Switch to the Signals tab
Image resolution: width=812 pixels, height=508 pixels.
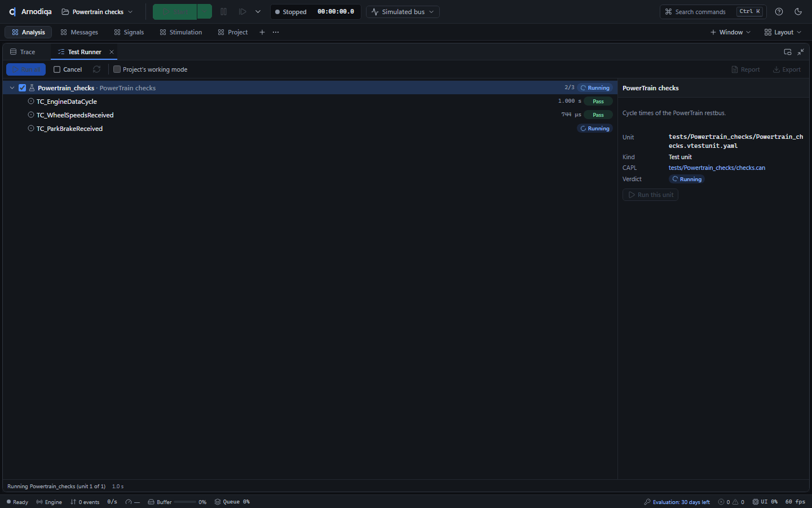[x=129, y=32]
